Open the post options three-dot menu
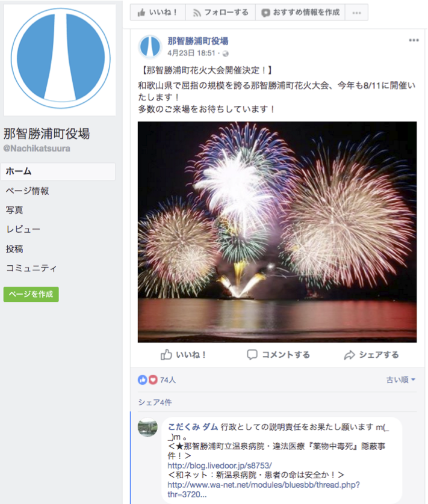Screen dimensions: 428x504 pyautogui.click(x=414, y=40)
